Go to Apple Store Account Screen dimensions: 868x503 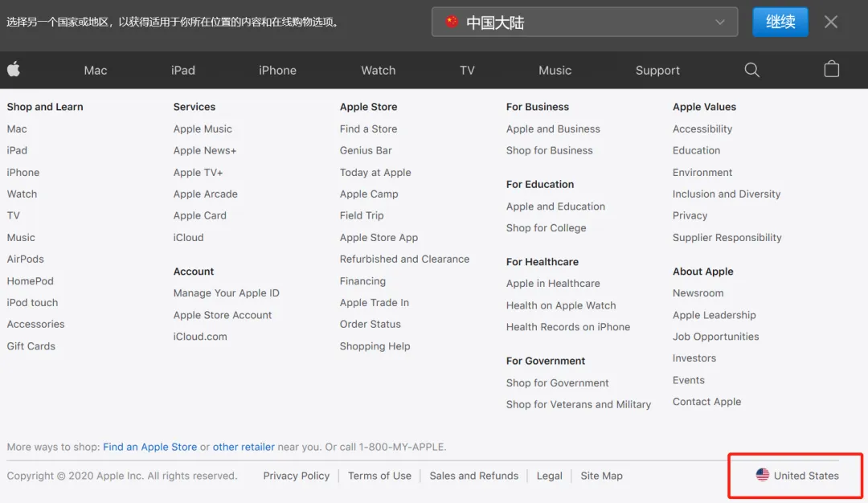point(223,315)
